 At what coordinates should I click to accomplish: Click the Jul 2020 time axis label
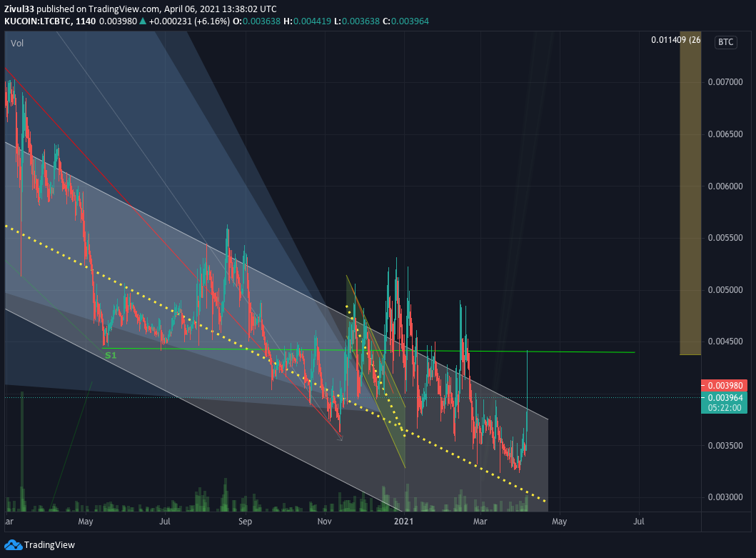pos(165,522)
